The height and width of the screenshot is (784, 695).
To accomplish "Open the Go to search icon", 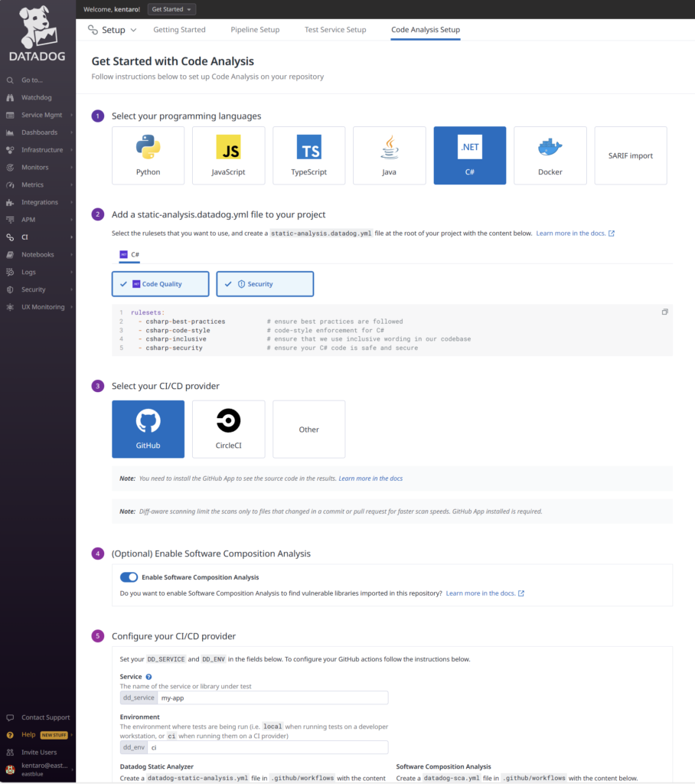I will [10, 80].
